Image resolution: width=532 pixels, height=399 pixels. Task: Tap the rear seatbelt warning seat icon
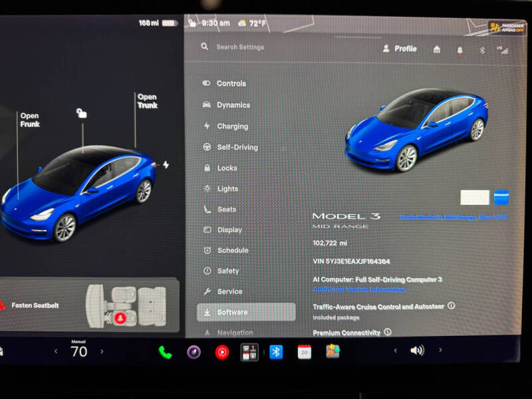pos(120,318)
